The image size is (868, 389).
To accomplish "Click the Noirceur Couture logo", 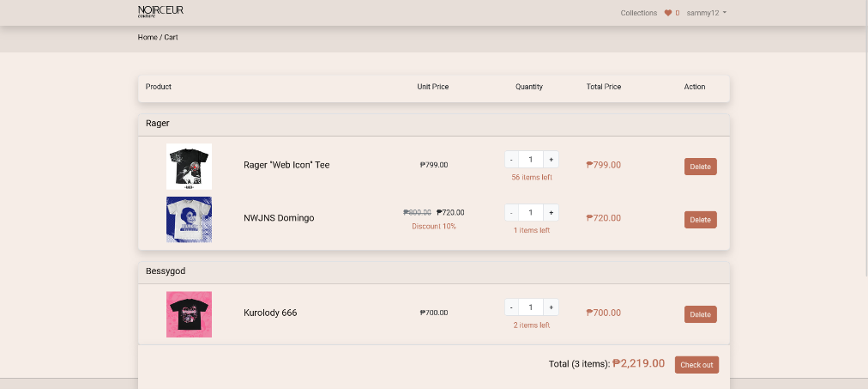I will coord(160,11).
